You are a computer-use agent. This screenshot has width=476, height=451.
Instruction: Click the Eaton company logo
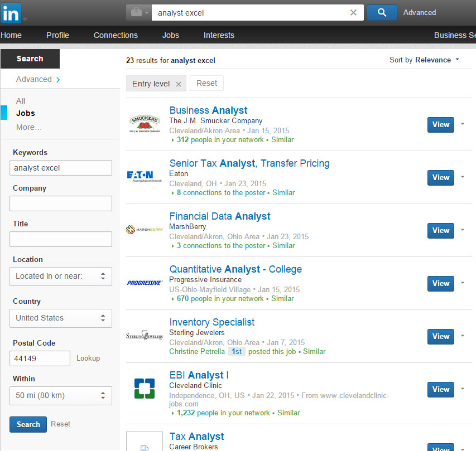click(145, 176)
